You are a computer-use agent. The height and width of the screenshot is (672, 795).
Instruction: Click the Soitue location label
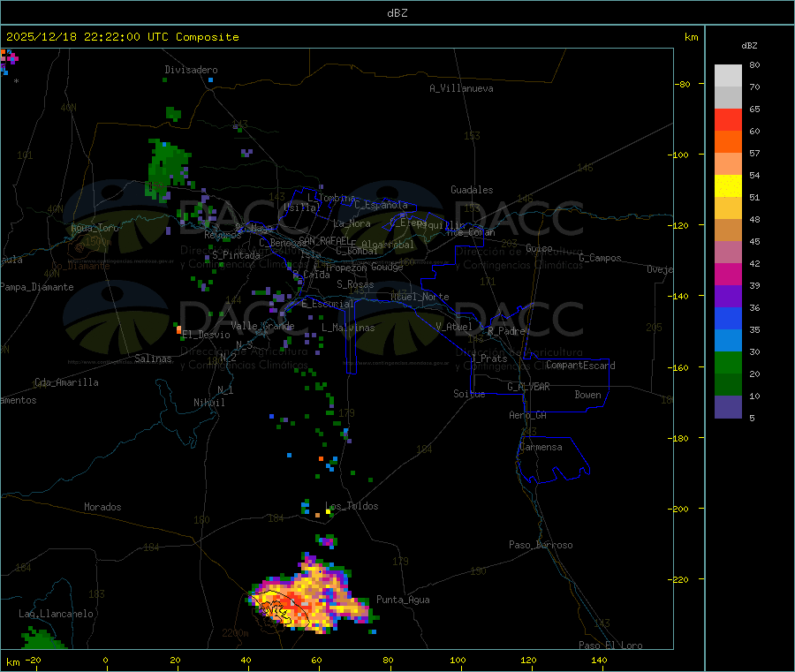pos(469,394)
